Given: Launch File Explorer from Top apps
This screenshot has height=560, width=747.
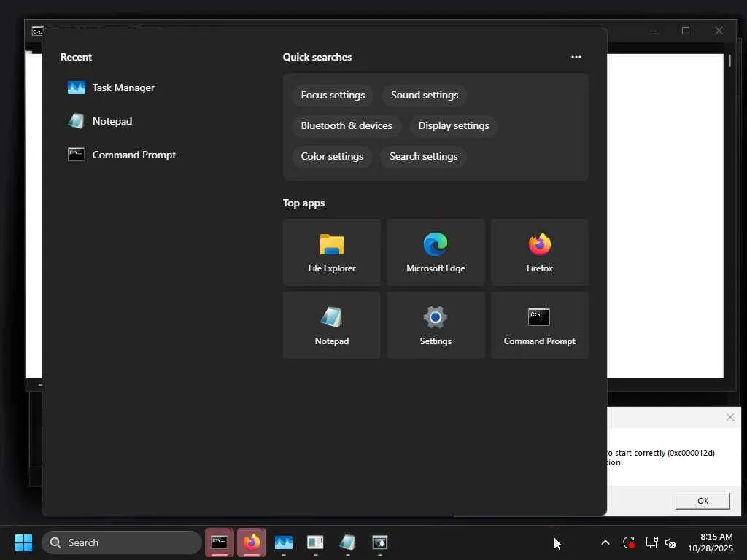Looking at the screenshot, I should (x=332, y=252).
